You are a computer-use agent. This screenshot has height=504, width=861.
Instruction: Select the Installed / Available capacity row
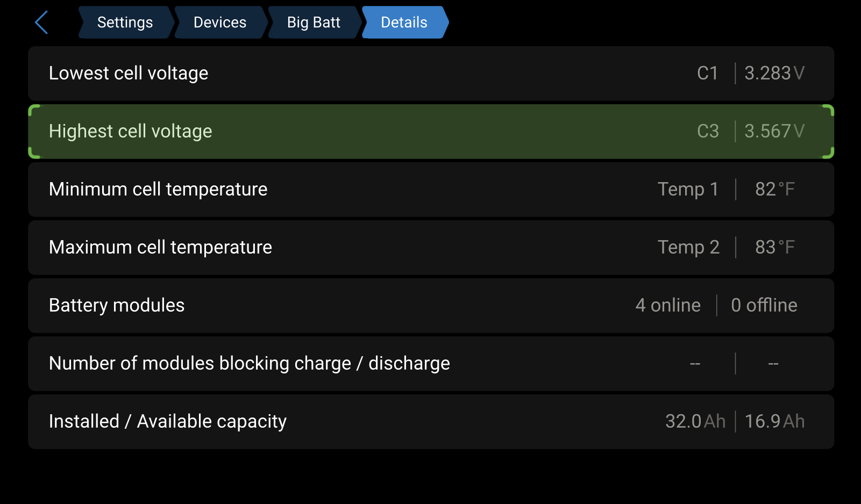click(431, 421)
